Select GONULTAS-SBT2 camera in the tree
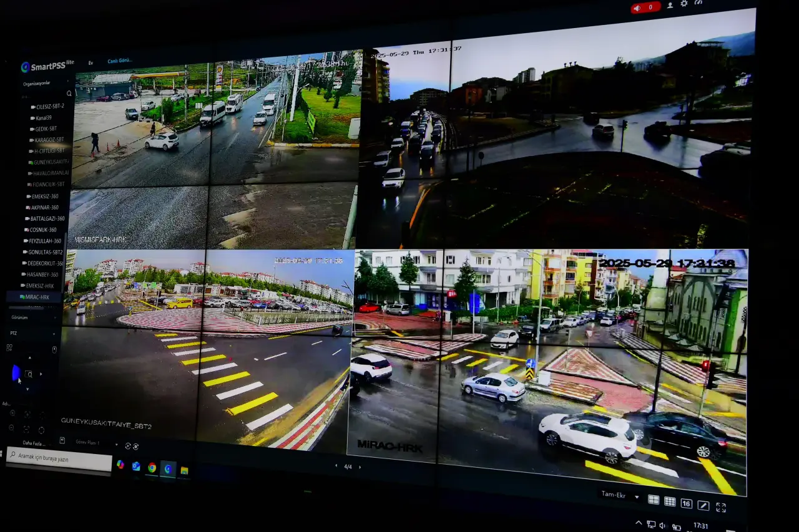 [x=44, y=253]
